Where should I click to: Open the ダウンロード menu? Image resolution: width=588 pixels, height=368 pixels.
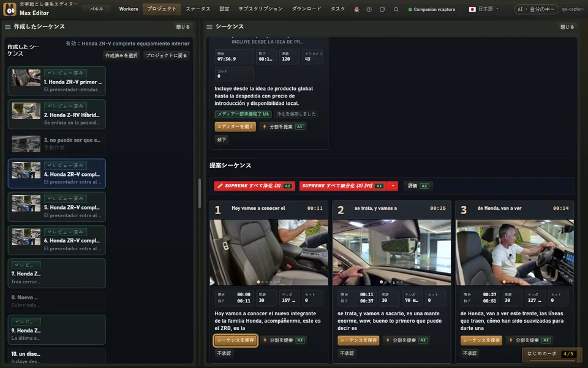(306, 9)
